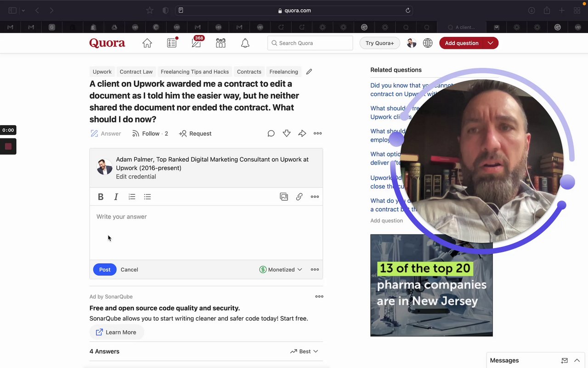Insert a link into the answer
588x368 pixels.
pos(299,197)
